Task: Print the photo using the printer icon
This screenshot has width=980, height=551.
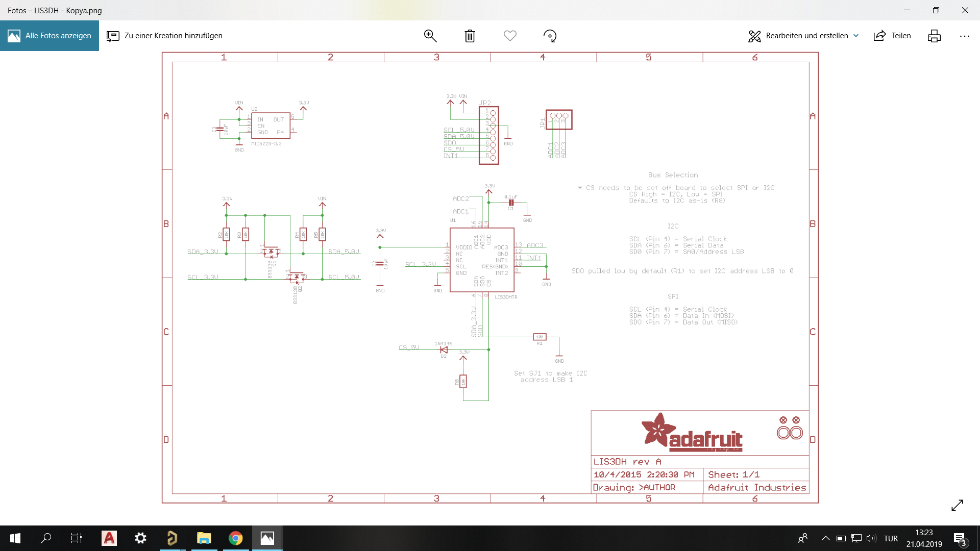Action: click(934, 36)
